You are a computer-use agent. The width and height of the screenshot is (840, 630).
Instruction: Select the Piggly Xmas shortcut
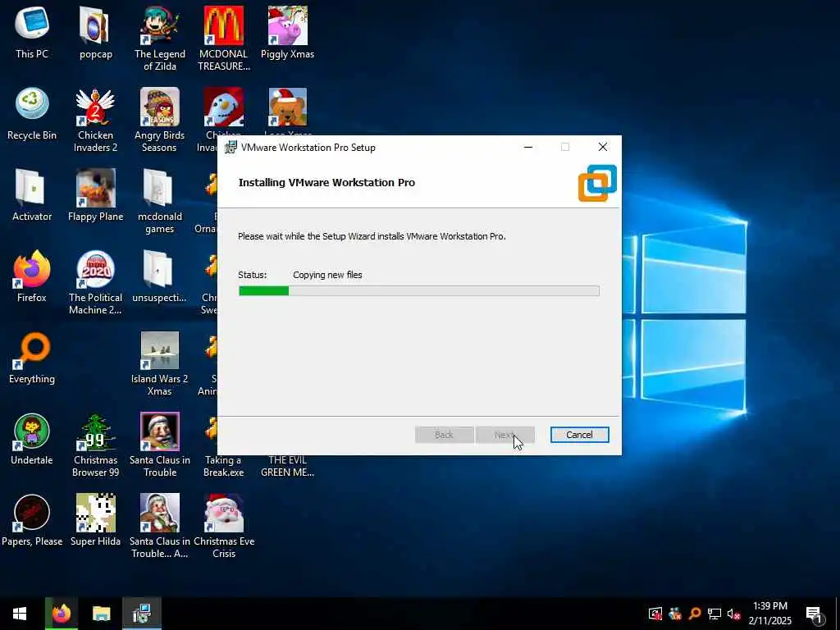(288, 33)
